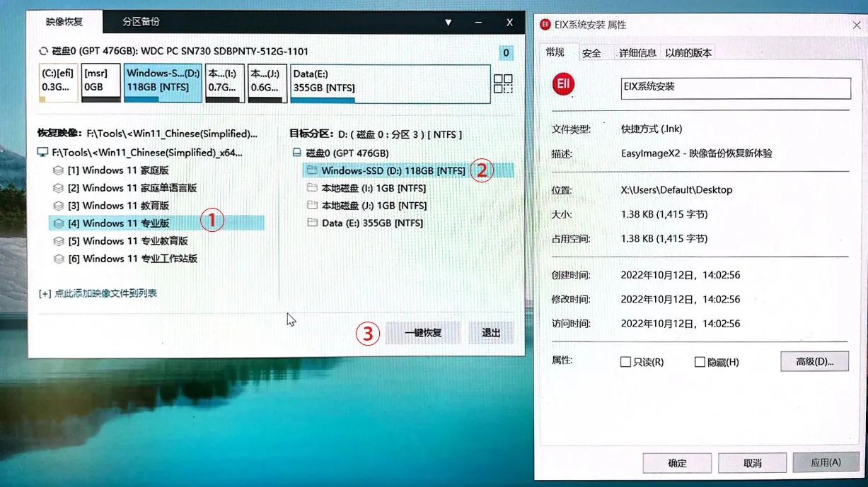Screen dimensions: 868x487
Task: Open the 以前的版本 tab in properties window
Action: (688, 53)
